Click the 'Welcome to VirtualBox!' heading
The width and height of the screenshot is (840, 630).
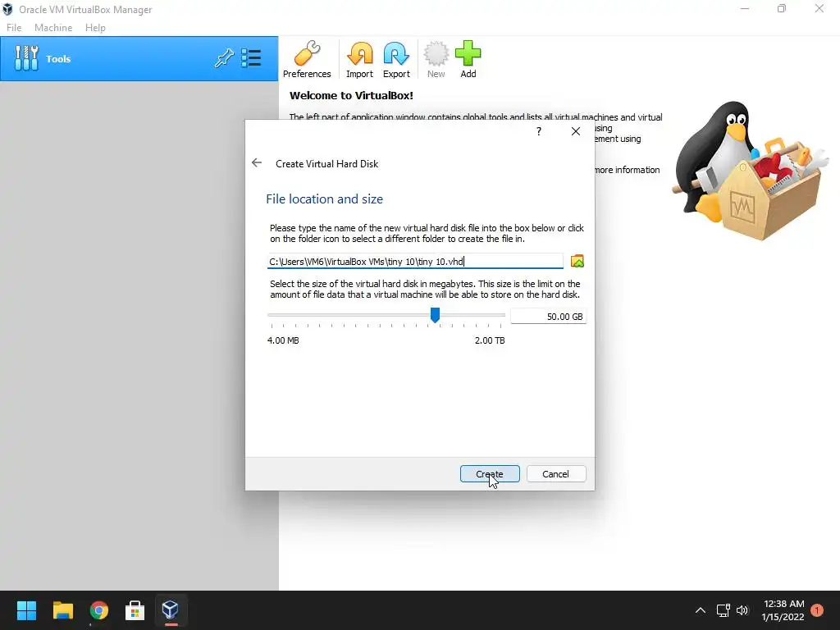pyautogui.click(x=351, y=96)
